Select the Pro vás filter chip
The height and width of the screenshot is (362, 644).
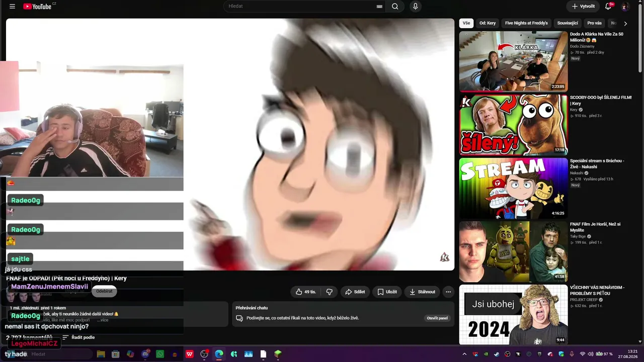pyautogui.click(x=594, y=23)
